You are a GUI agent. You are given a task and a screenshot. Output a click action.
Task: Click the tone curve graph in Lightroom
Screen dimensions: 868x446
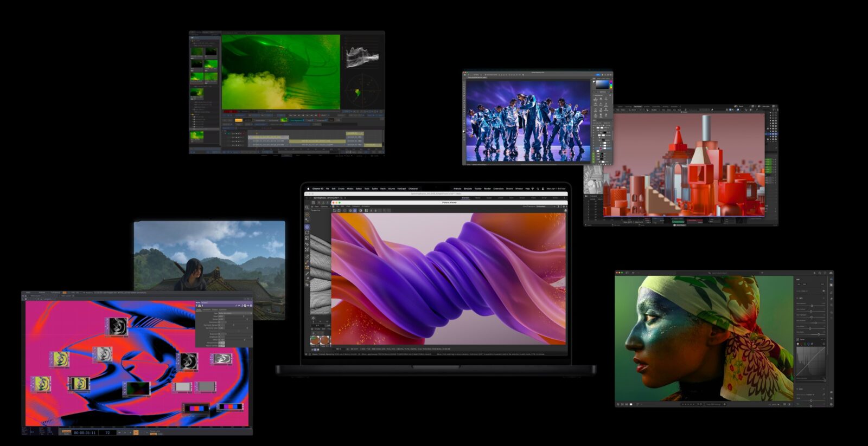pyautogui.click(x=810, y=362)
